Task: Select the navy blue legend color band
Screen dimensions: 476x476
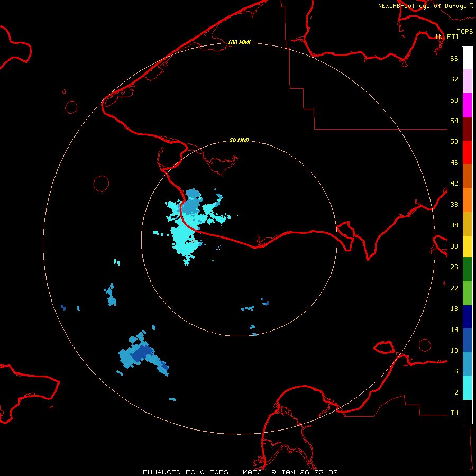Action: (x=467, y=317)
